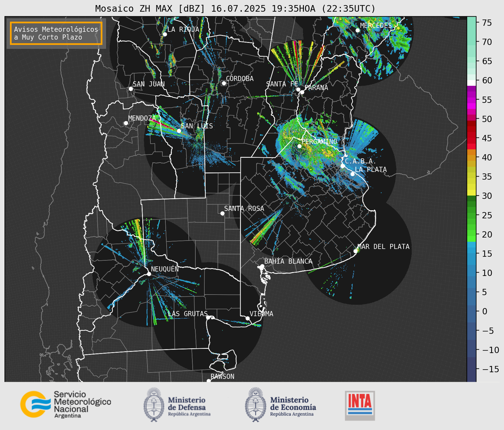Click the 75 scale label

[x=487, y=23]
